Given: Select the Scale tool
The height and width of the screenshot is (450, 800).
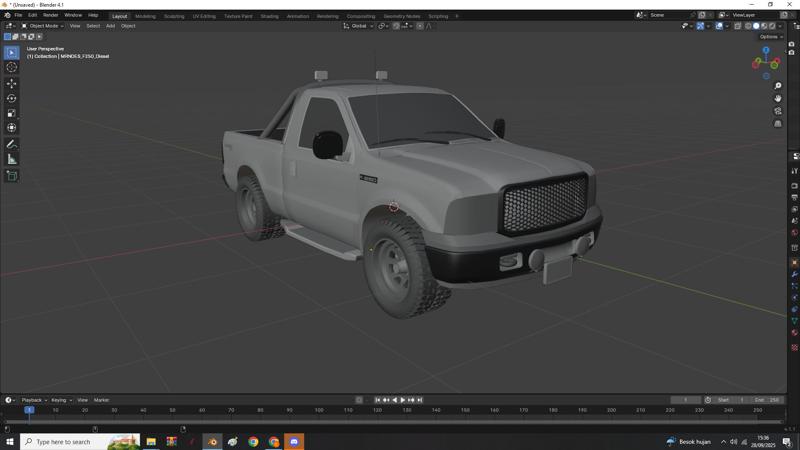Looking at the screenshot, I should 12,113.
